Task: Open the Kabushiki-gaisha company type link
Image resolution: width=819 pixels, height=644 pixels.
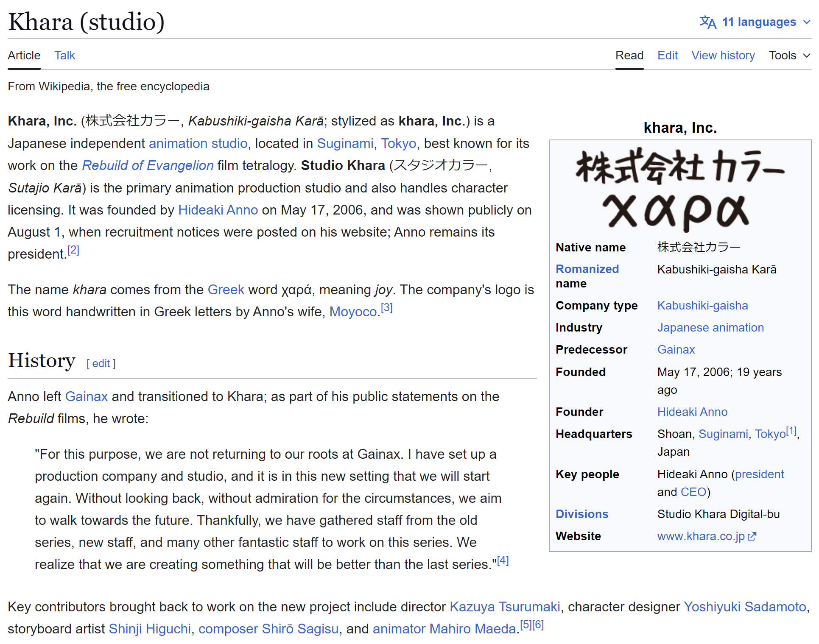Action: pyautogui.click(x=702, y=305)
